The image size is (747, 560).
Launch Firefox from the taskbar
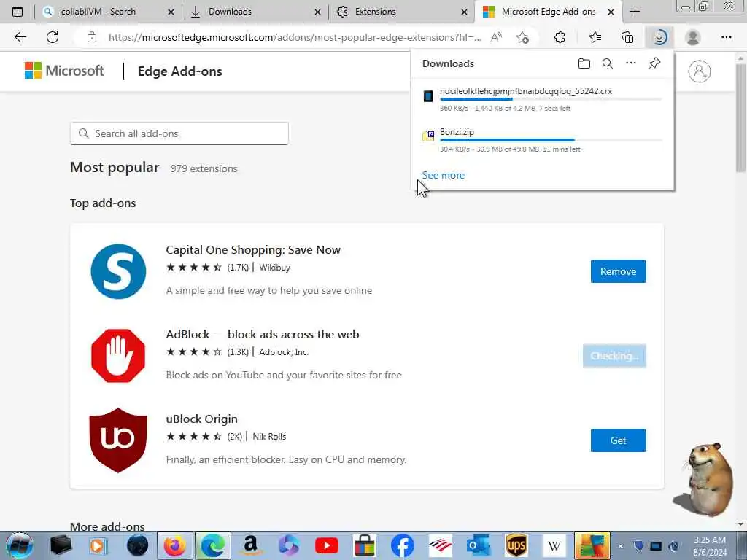175,545
